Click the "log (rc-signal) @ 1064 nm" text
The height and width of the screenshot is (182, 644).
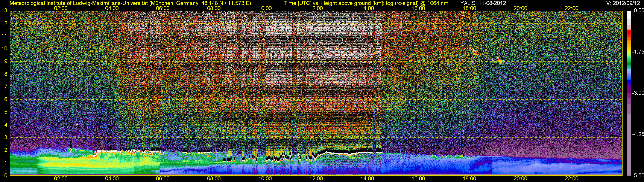[417, 3]
